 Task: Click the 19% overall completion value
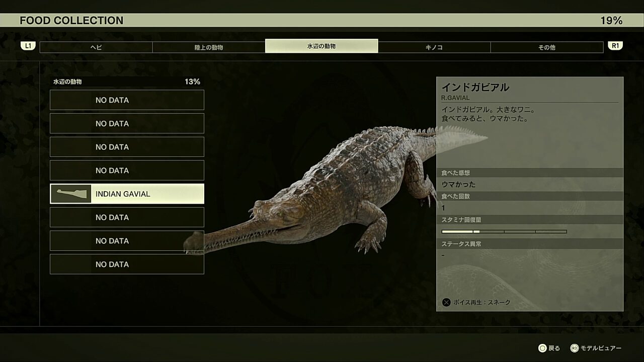611,20
